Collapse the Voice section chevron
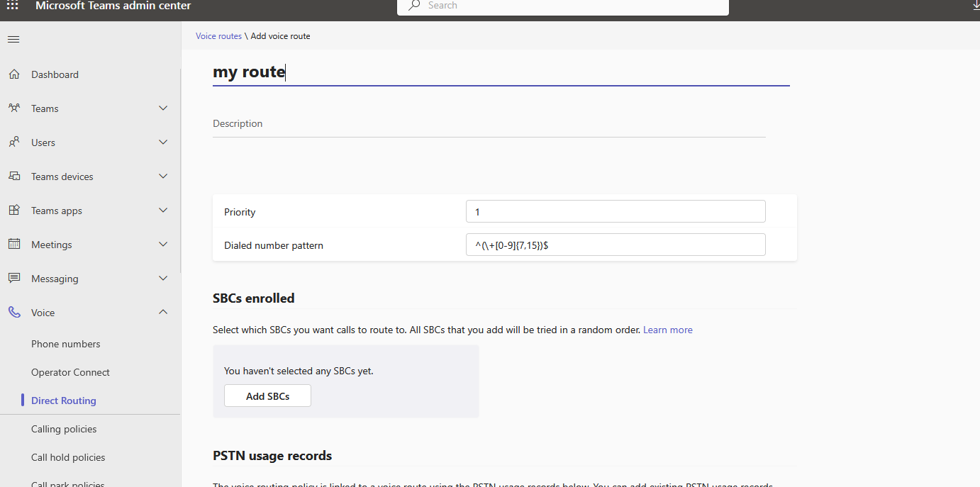The width and height of the screenshot is (980, 487). (x=163, y=313)
